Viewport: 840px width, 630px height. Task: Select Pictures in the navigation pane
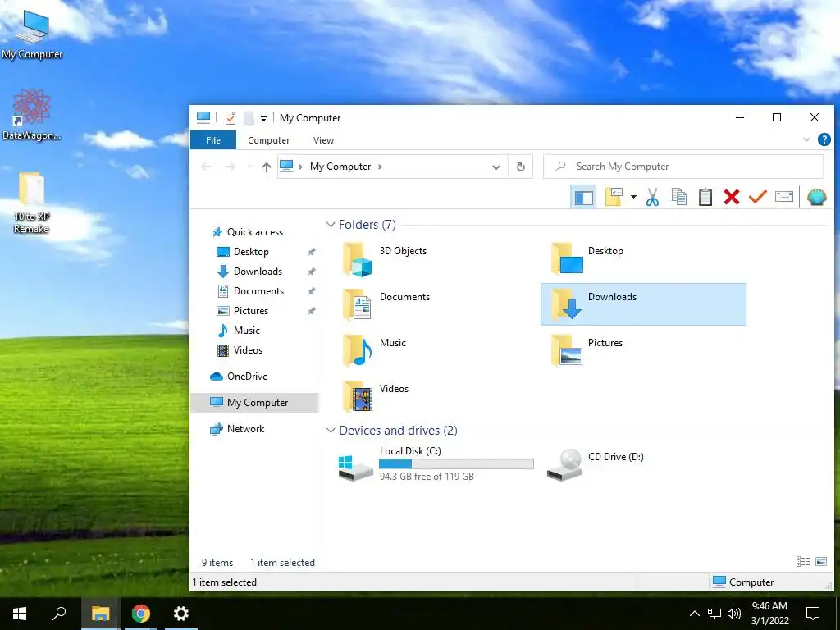click(x=250, y=311)
